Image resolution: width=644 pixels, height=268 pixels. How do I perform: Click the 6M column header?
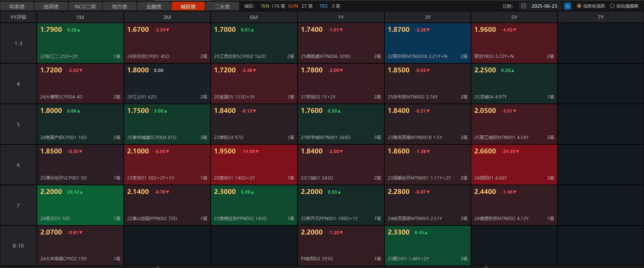[254, 17]
